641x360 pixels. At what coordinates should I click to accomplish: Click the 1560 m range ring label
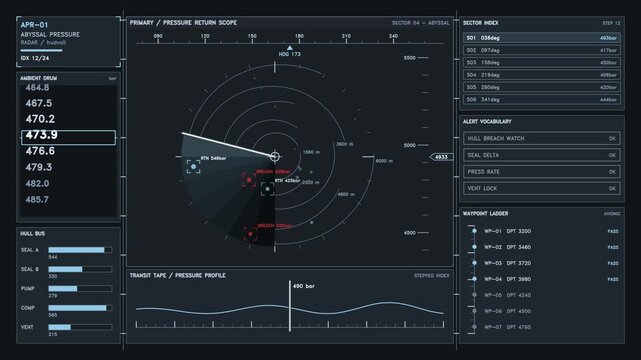click(x=311, y=152)
